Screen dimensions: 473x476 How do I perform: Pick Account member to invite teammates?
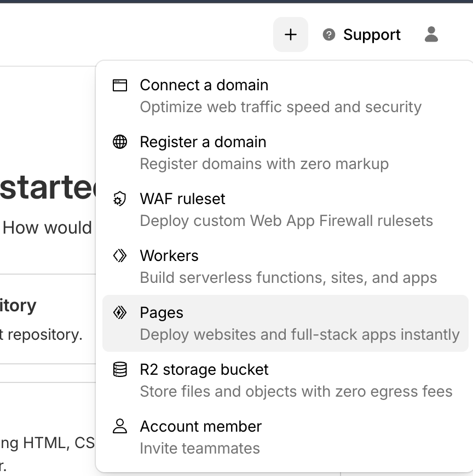pyautogui.click(x=201, y=427)
